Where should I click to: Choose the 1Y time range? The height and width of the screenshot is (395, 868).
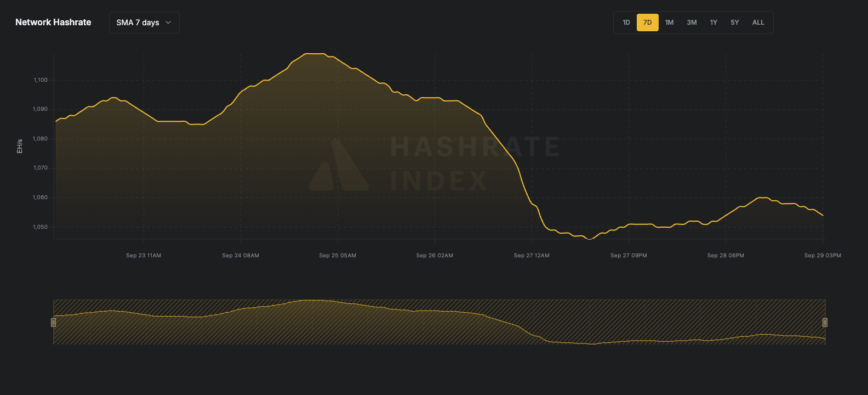713,22
